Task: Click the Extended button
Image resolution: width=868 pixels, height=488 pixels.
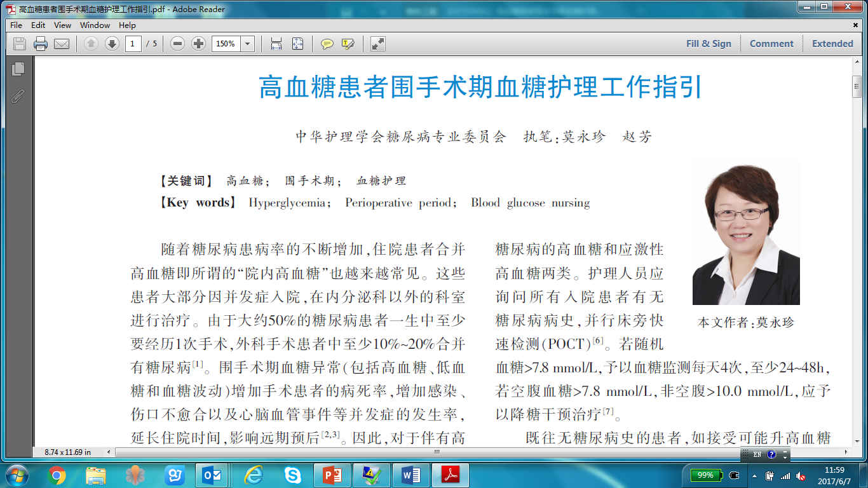Action: tap(832, 44)
